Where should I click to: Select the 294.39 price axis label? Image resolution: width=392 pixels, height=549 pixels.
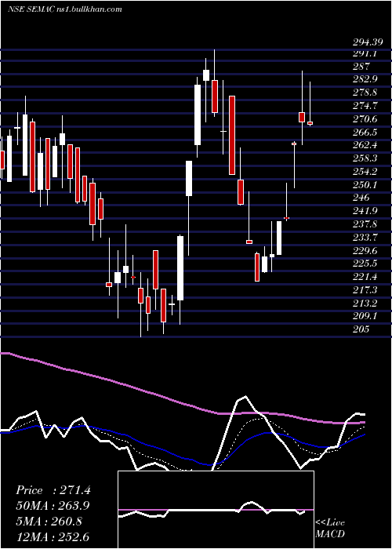pos(368,42)
